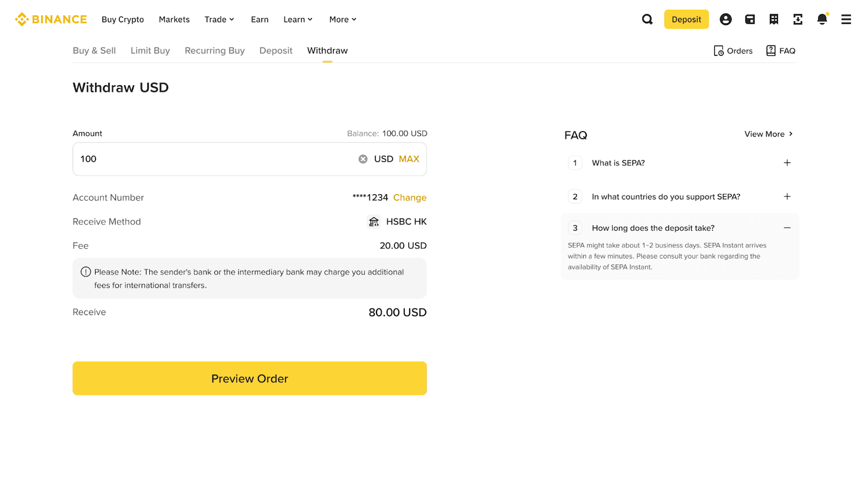Click the search magnifier icon
This screenshot has width=868, height=489.
[x=647, y=20]
